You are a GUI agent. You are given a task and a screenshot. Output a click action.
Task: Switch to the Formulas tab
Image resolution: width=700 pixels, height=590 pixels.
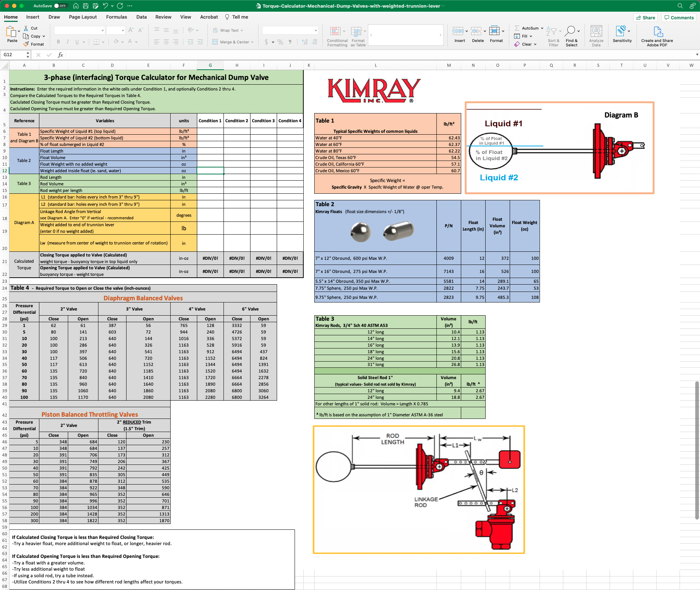[117, 17]
